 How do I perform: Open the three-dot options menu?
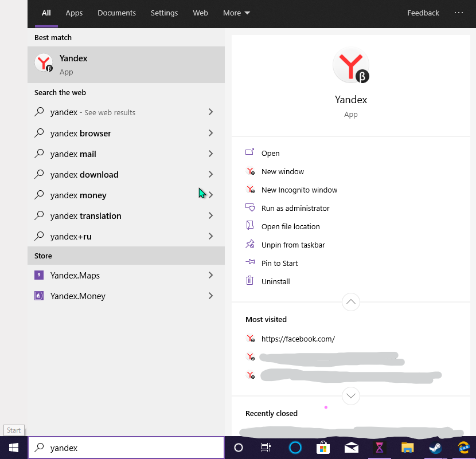point(459,13)
